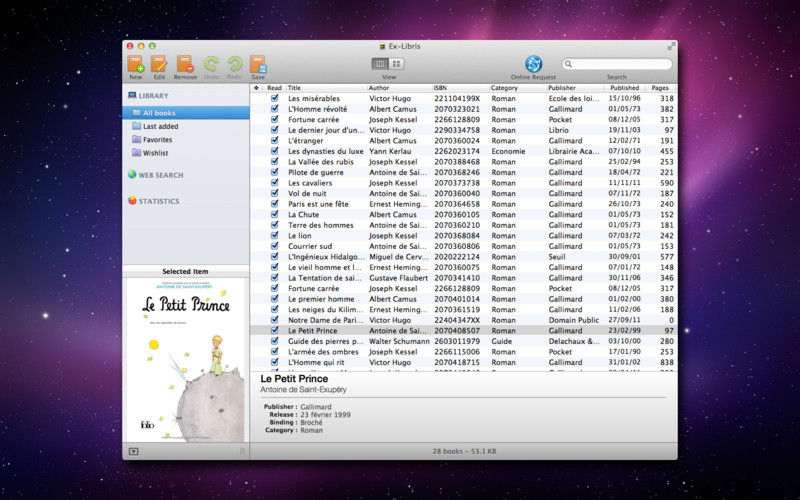The width and height of the screenshot is (800, 500).
Task: Uncheck Read for L'Homme qui rit
Action: point(274,362)
